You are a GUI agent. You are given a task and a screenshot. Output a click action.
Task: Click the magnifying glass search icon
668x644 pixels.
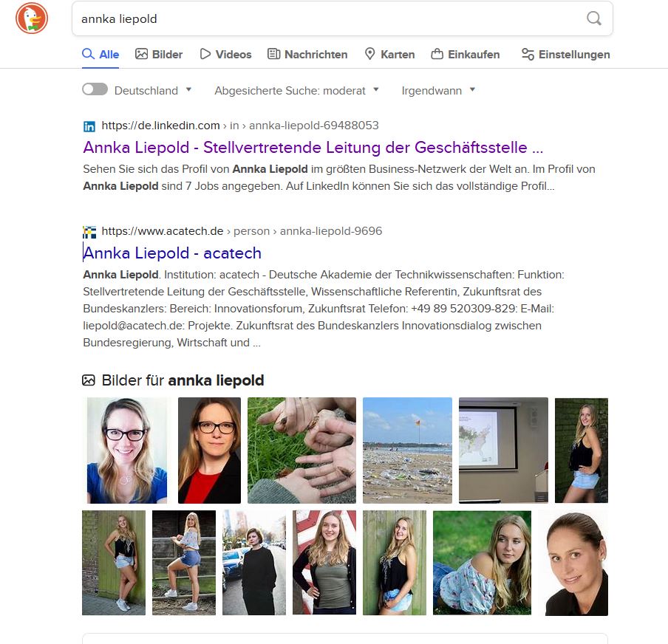[x=594, y=18]
